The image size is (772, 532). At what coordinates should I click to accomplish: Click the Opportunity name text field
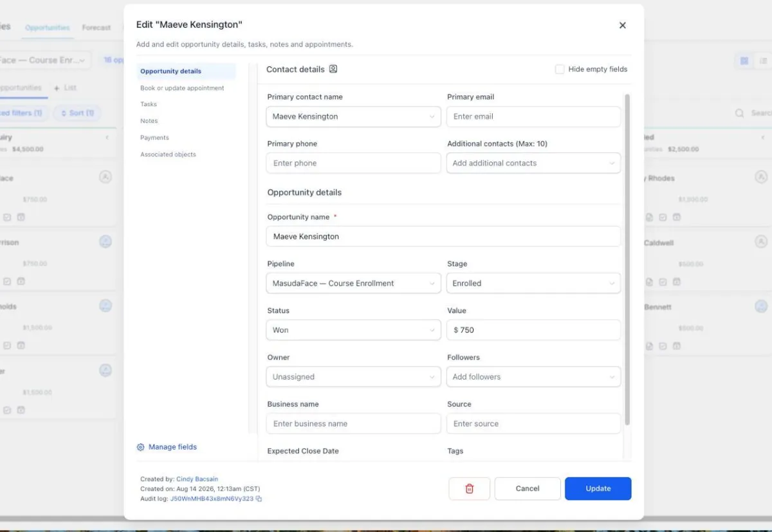pyautogui.click(x=443, y=236)
